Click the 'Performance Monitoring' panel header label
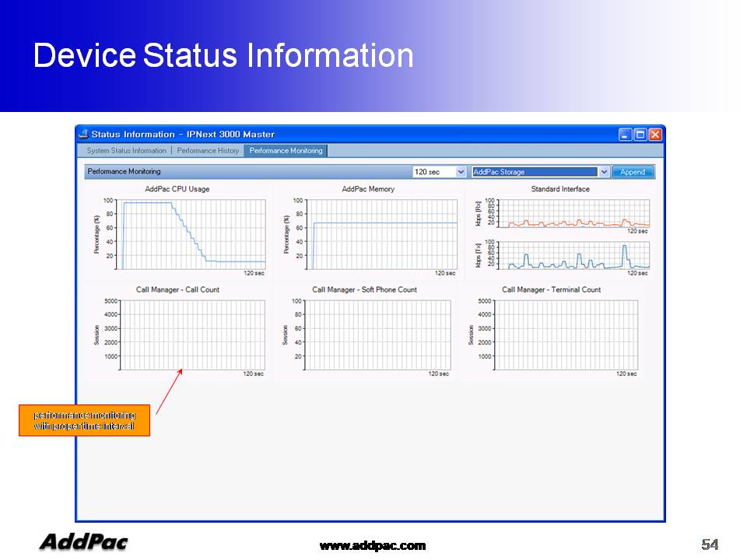 point(124,171)
